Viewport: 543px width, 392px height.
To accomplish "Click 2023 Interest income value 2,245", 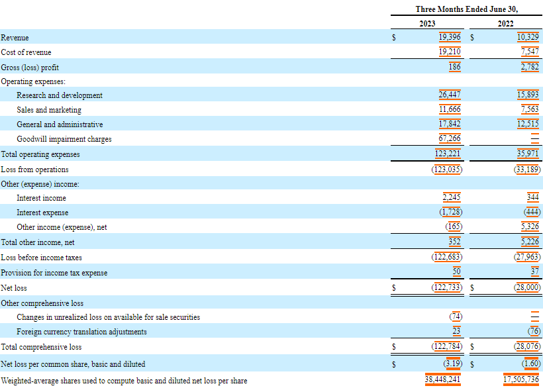I will 452,197.
